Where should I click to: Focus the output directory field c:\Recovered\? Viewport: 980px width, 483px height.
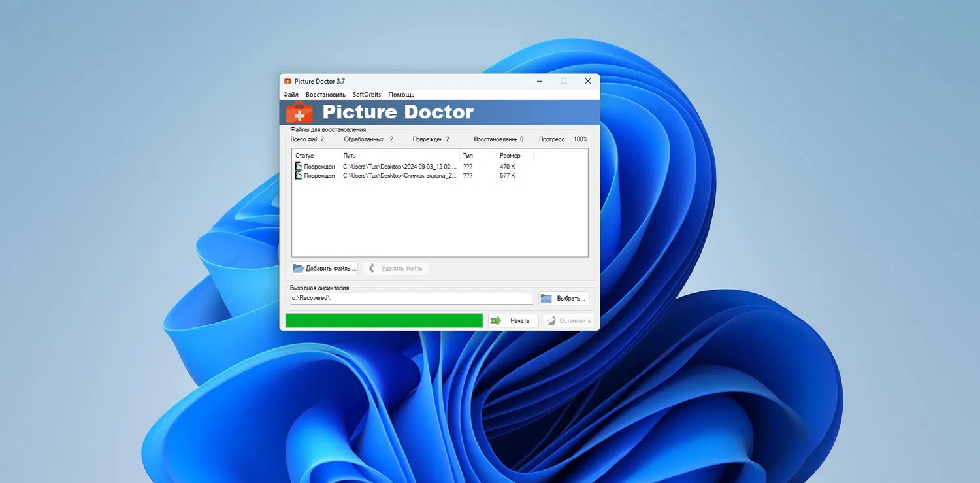[412, 298]
